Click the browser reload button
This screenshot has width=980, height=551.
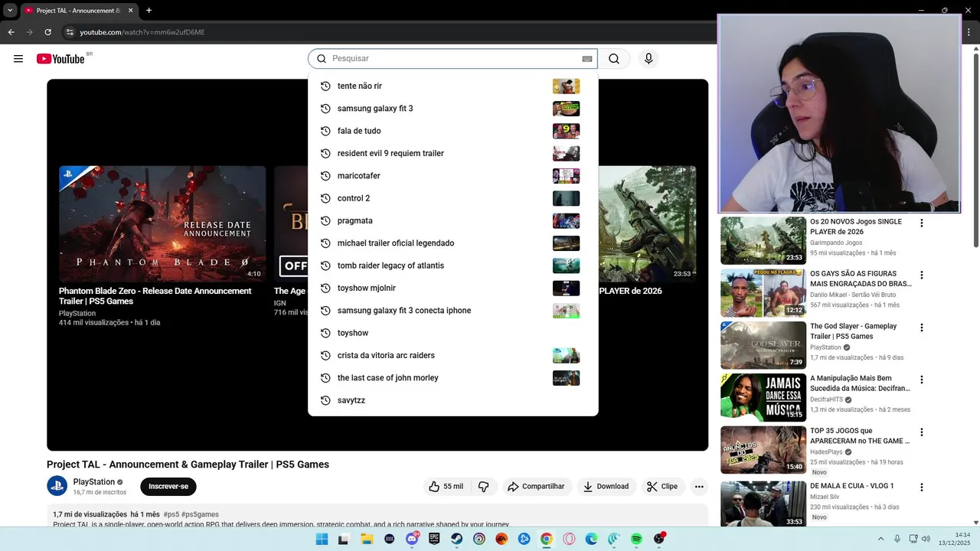pos(47,32)
